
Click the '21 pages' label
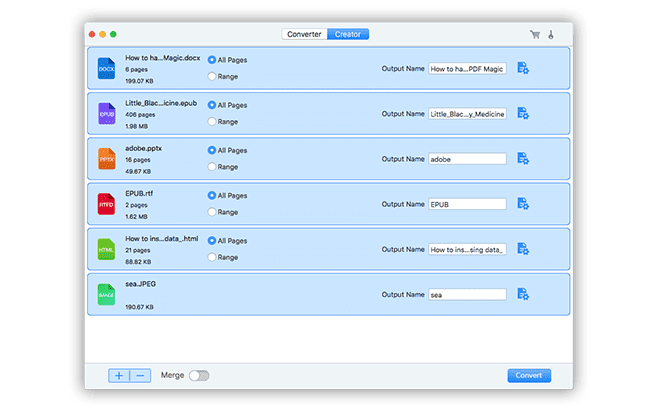coord(138,250)
